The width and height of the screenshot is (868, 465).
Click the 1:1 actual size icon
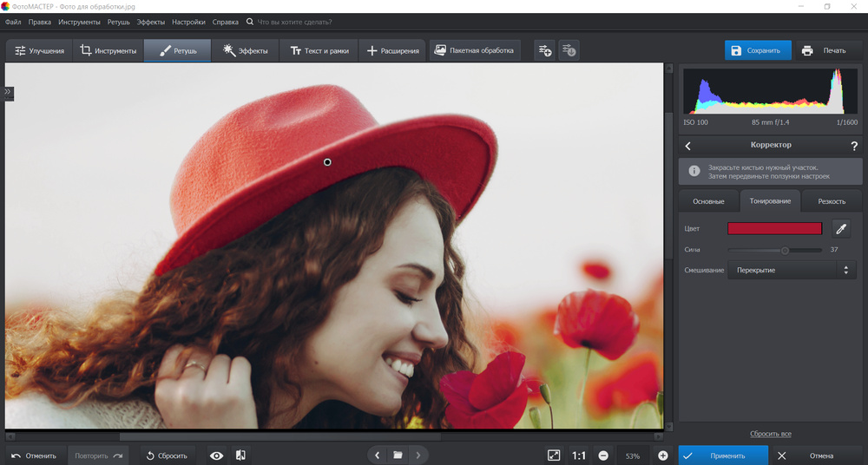click(578, 455)
